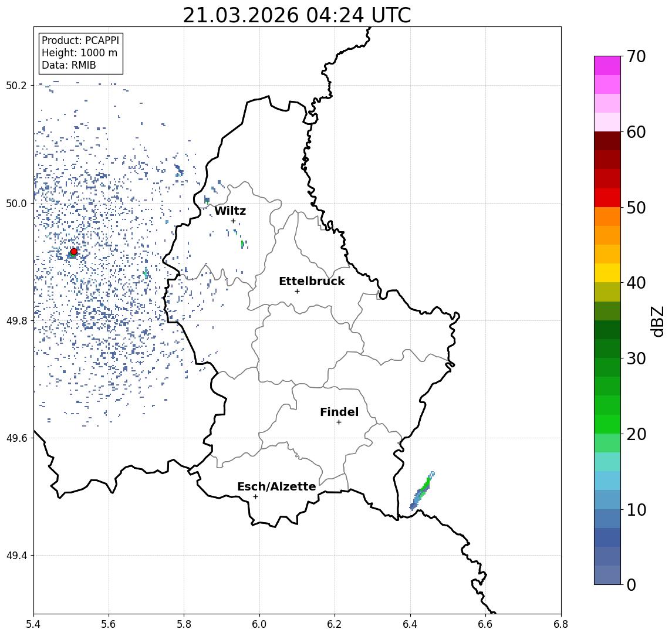Image resolution: width=672 pixels, height=636 pixels.
Task: Click the longitude tick label 6.8
Action: 560,624
